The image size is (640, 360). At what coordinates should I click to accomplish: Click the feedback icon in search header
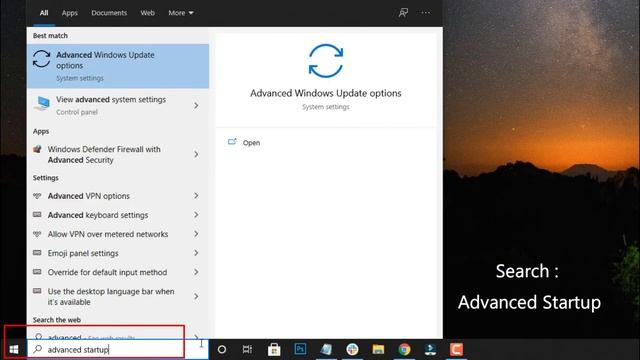[x=403, y=13]
